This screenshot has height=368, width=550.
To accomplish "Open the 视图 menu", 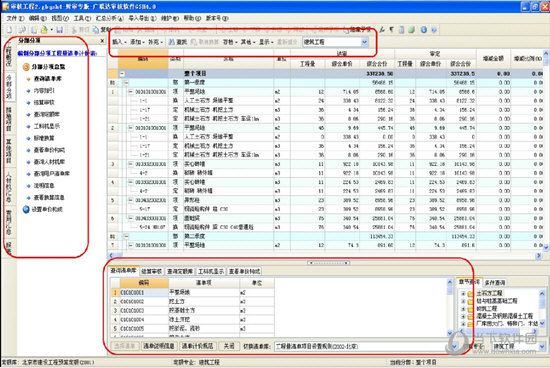I will coord(60,18).
